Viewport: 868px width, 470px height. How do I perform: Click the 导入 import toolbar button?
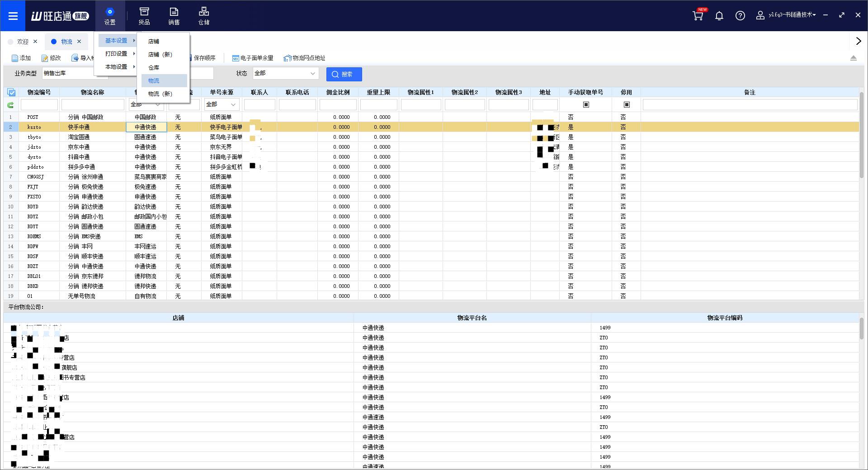82,58
